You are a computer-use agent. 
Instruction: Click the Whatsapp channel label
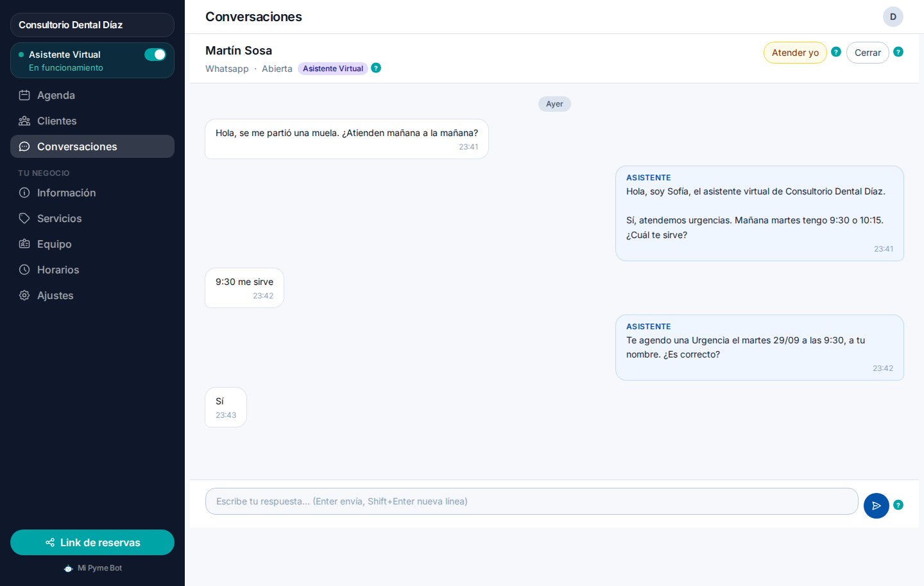[x=227, y=69]
